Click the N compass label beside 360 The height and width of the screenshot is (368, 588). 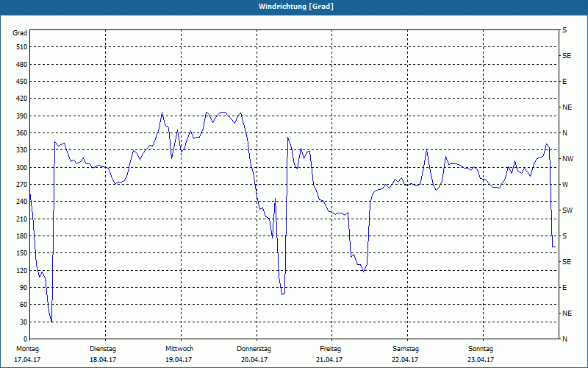click(564, 133)
